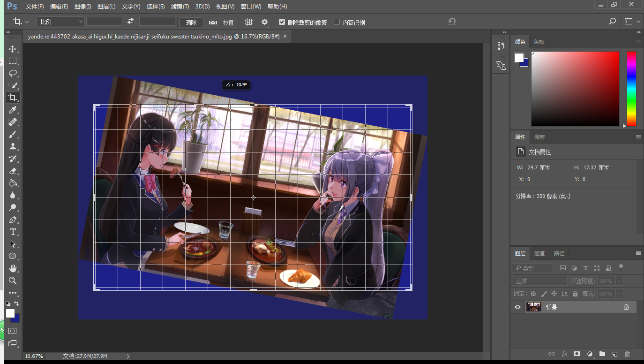644x364 pixels.
Task: Open the crop settings gear dropdown
Action: [265, 22]
